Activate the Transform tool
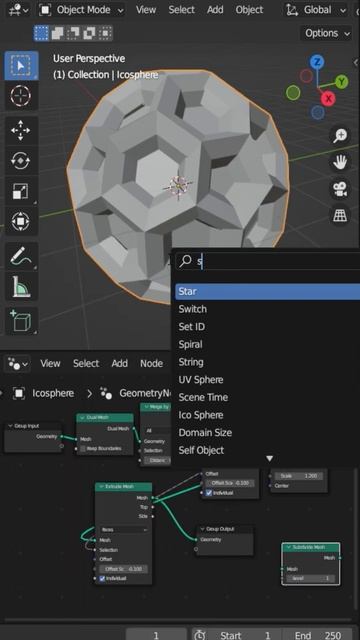 20,221
